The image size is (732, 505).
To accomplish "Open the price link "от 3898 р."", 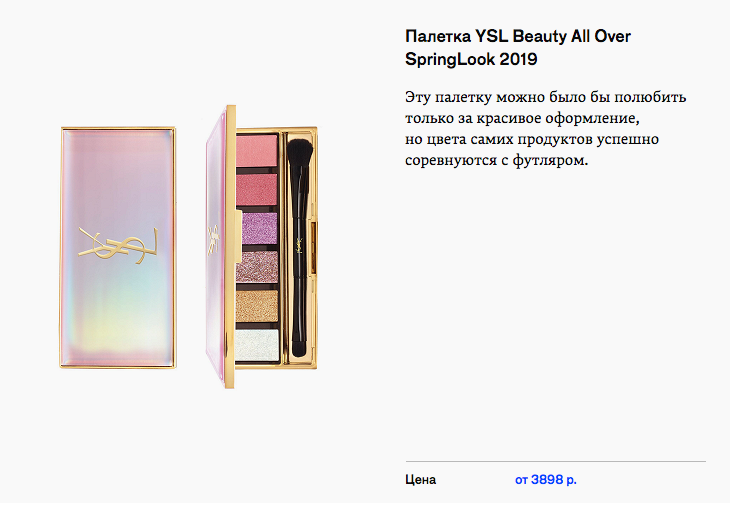I will click(x=546, y=480).
